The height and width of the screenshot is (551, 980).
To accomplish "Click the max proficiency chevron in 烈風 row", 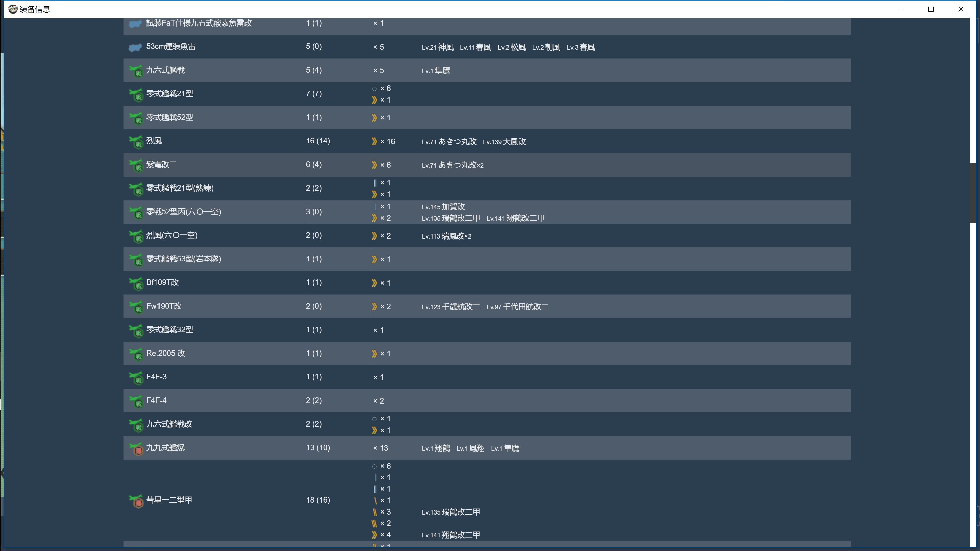I will 374,142.
